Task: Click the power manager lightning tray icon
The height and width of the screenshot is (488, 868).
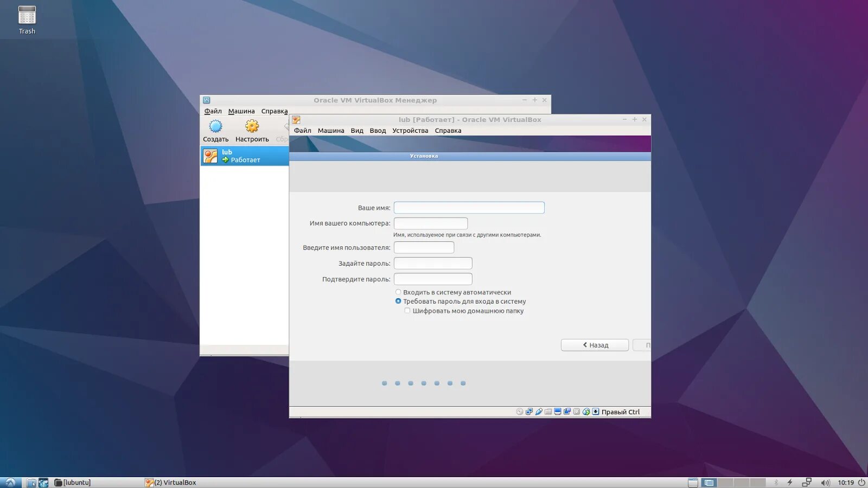Action: 790,483
